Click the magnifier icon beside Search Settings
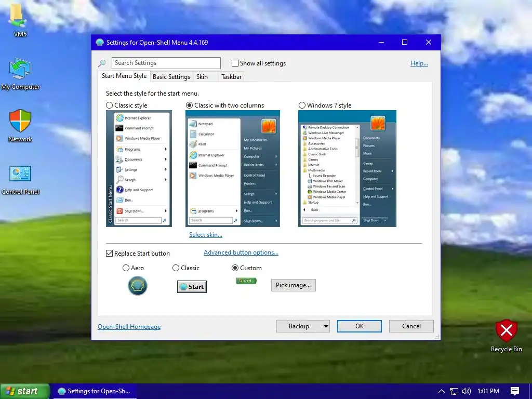Viewport: 532px width, 399px height. (x=102, y=63)
